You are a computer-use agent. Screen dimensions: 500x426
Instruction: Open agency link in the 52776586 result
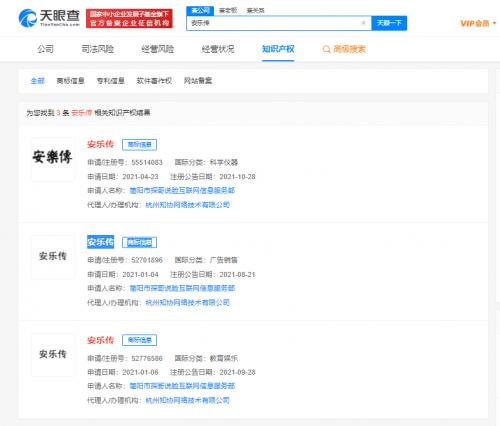(x=188, y=400)
